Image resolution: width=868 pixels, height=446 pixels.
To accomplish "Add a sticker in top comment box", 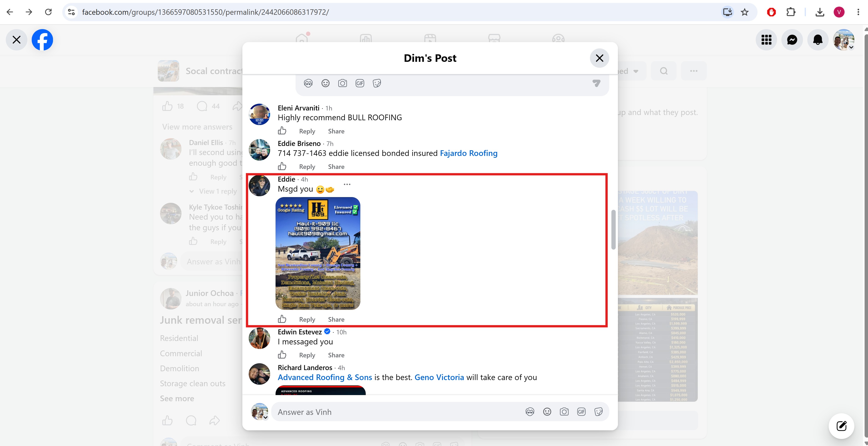I will click(377, 83).
